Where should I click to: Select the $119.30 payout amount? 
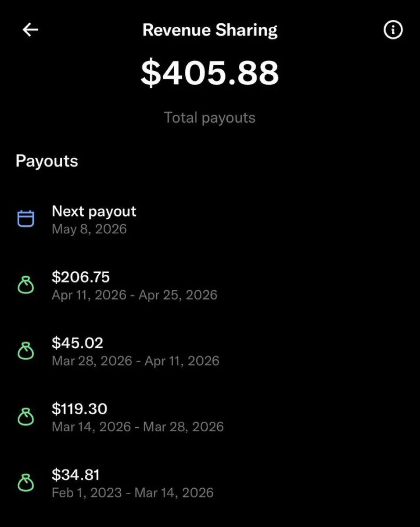(x=79, y=409)
